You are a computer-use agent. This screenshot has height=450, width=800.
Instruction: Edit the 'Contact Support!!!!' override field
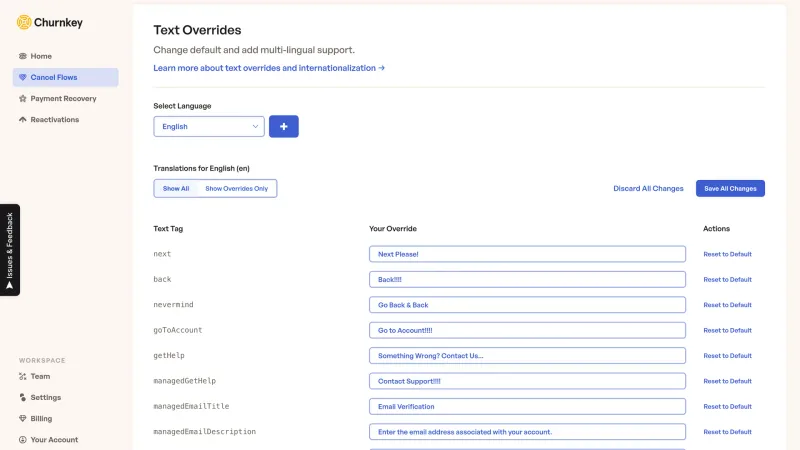point(527,381)
